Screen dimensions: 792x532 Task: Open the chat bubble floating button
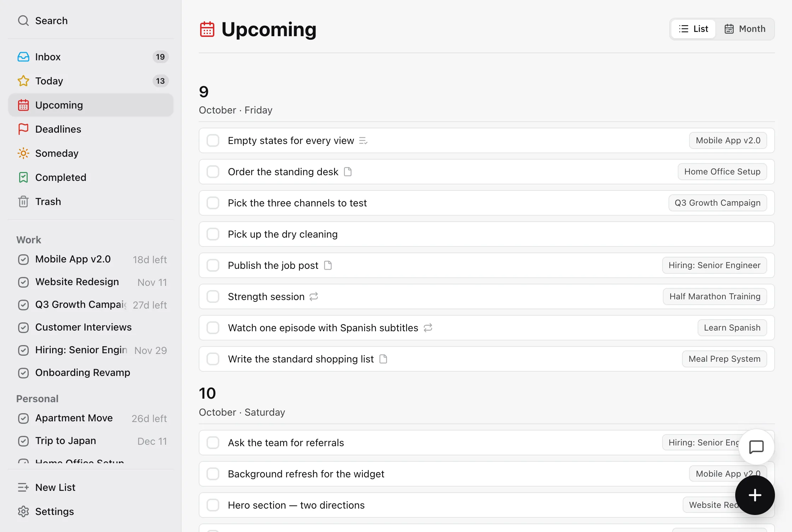click(756, 447)
